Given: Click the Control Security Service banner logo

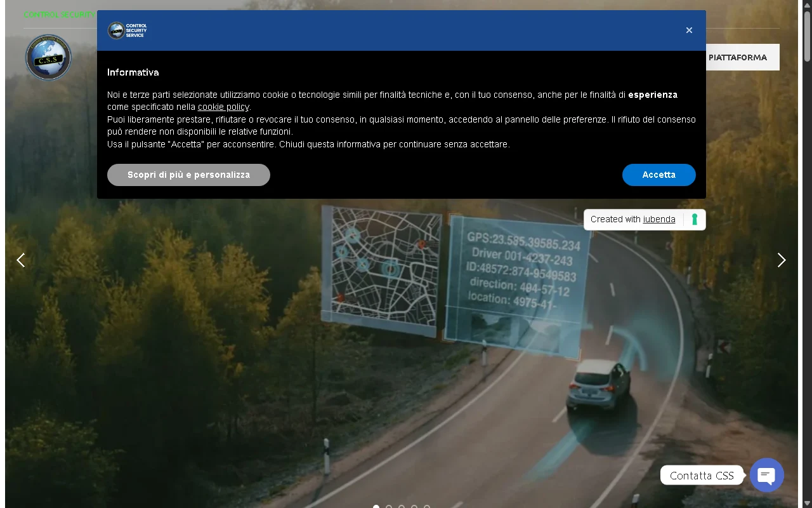Looking at the screenshot, I should [128, 30].
